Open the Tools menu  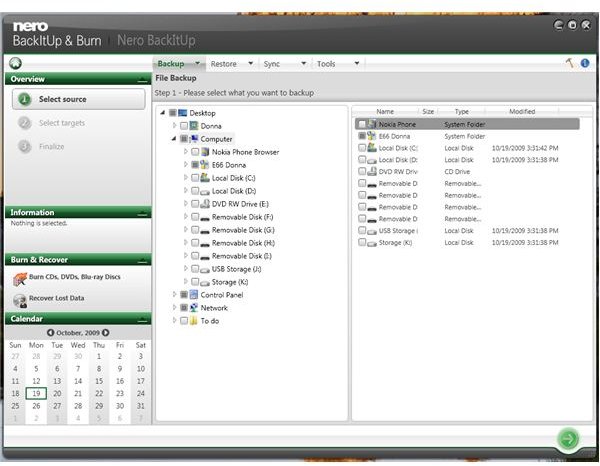tap(338, 64)
